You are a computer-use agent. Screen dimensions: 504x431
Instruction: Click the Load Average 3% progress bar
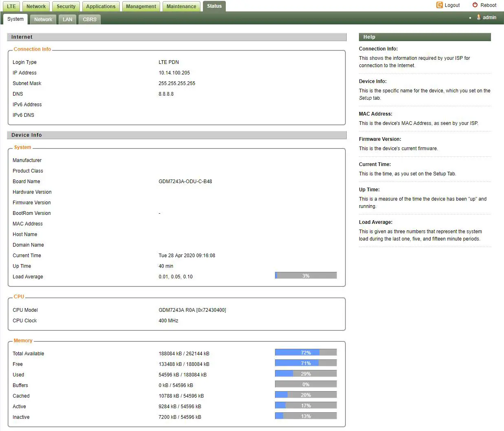coord(306,276)
